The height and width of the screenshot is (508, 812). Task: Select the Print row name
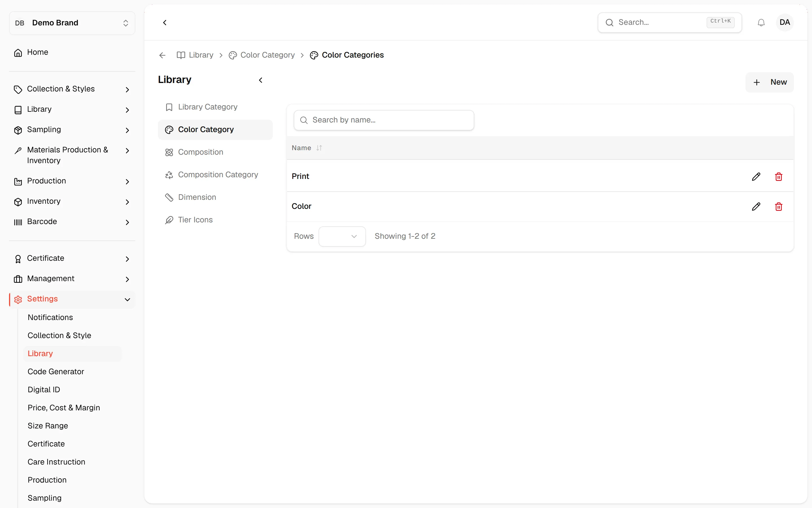coord(300,176)
